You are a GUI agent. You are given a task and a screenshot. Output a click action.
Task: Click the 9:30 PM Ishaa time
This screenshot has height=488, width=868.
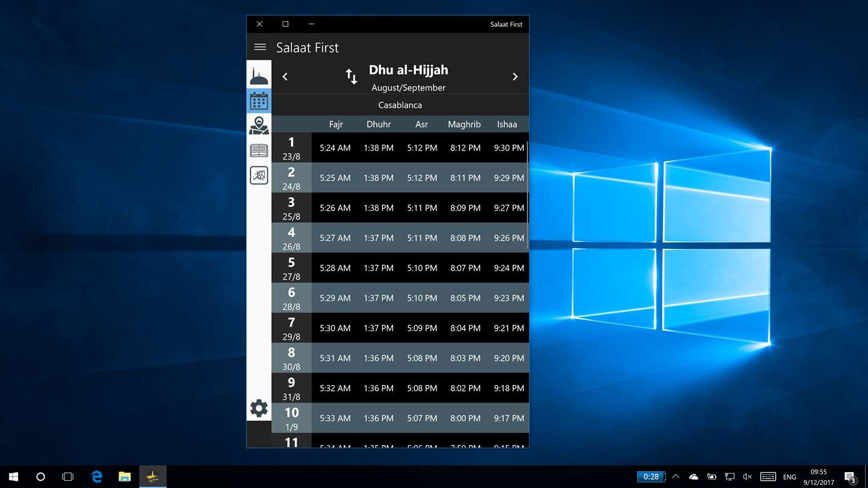coord(509,148)
